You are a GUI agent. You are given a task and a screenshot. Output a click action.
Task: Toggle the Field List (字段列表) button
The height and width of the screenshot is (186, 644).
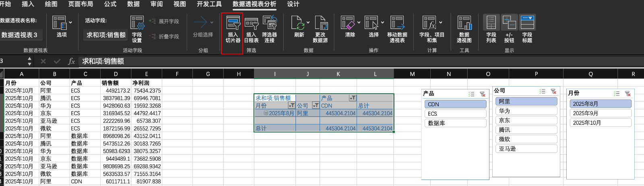pyautogui.click(x=491, y=24)
